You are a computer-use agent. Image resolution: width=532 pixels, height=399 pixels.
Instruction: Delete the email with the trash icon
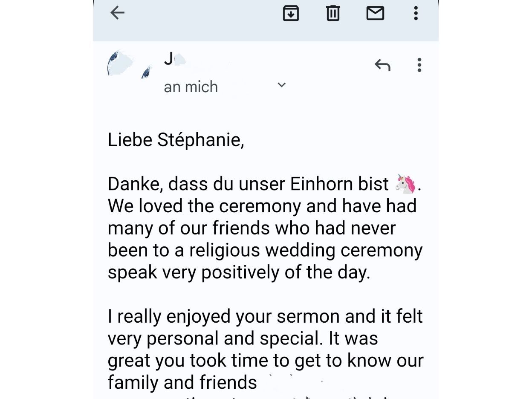333,13
